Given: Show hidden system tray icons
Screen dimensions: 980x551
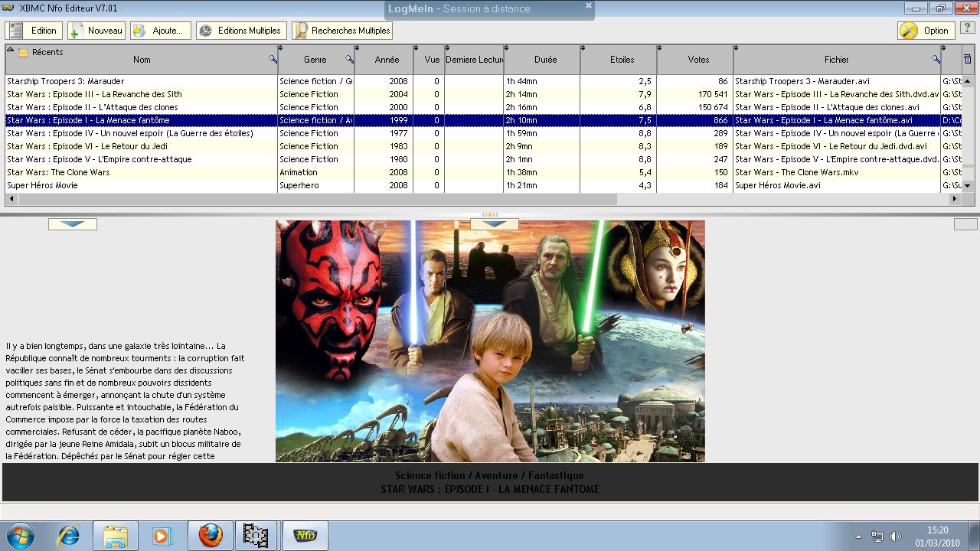Looking at the screenshot, I should pos(858,536).
